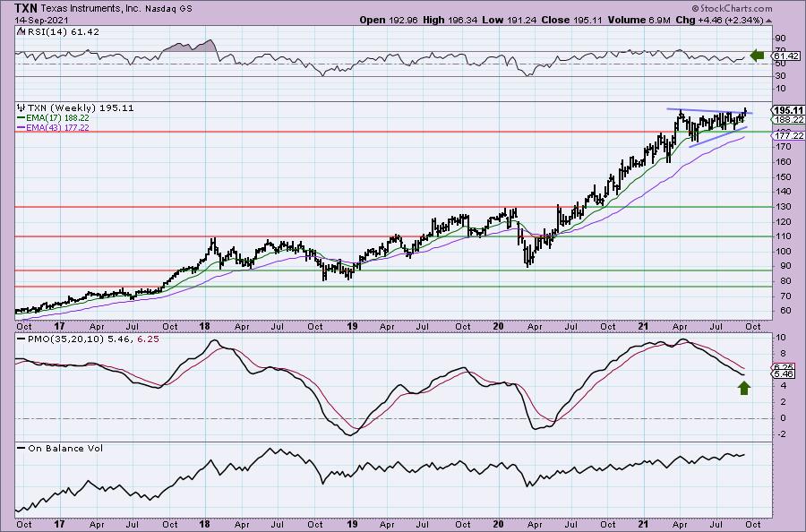Click the PMO(35,20,10) indicator label
This screenshot has width=806, height=532.
(65, 339)
